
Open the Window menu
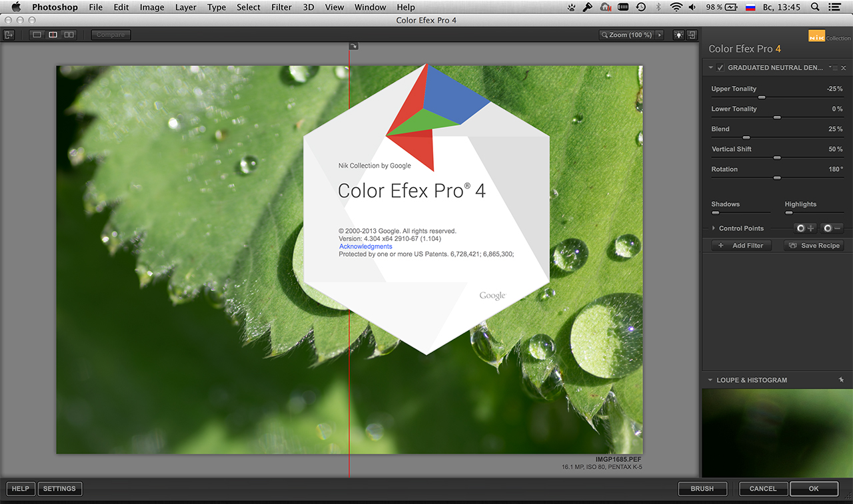371,7
